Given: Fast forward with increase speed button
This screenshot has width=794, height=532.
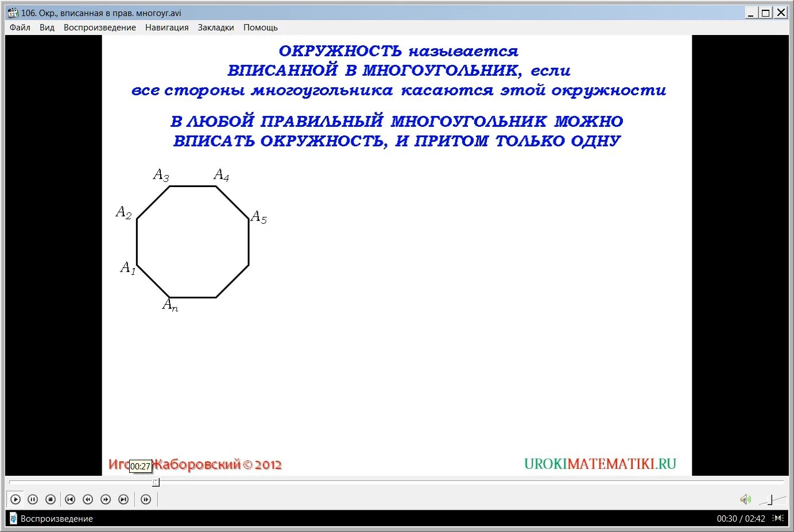Looking at the screenshot, I should (106, 499).
